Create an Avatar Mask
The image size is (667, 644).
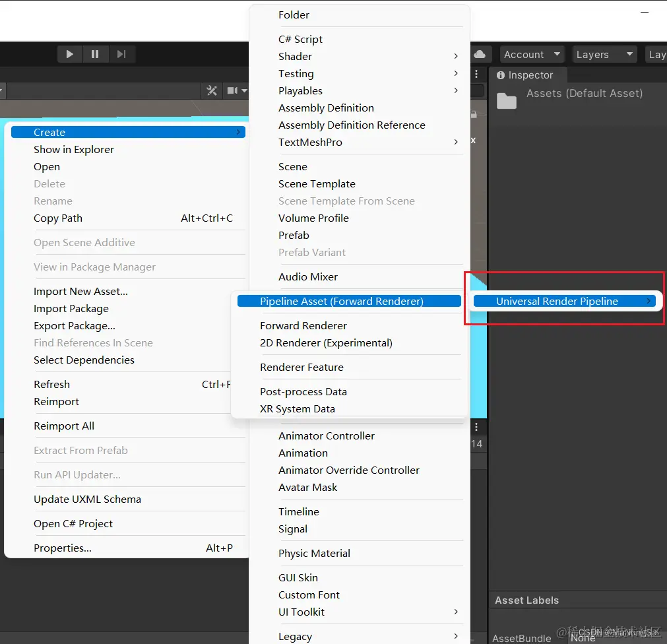(x=360, y=488)
